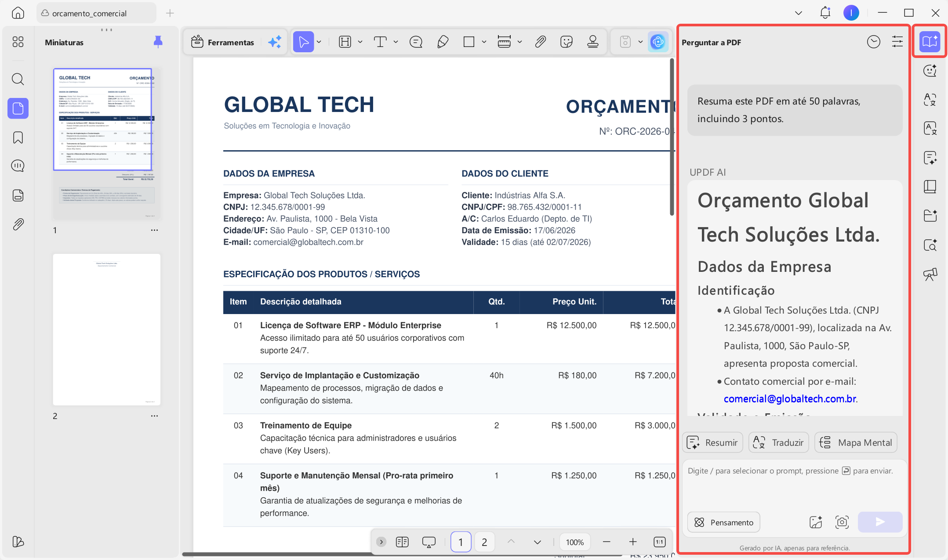Select the comment note tool

tap(416, 42)
